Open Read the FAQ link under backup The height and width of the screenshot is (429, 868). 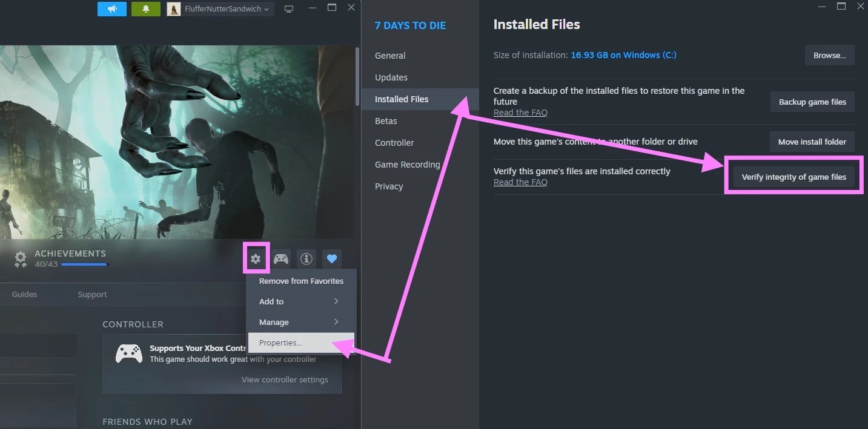coord(520,113)
